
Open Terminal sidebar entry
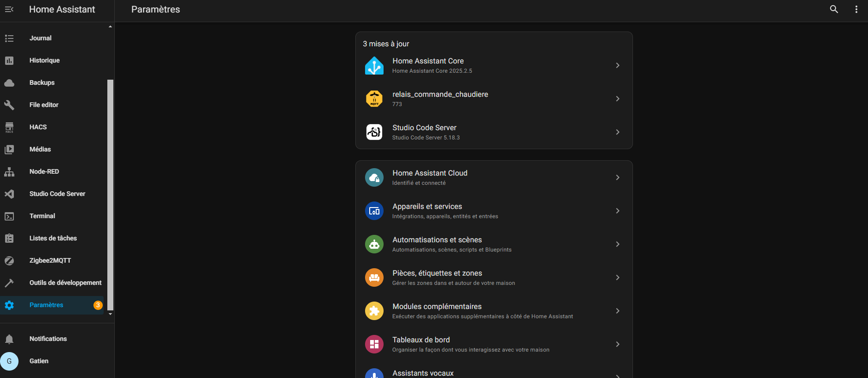click(x=53, y=216)
